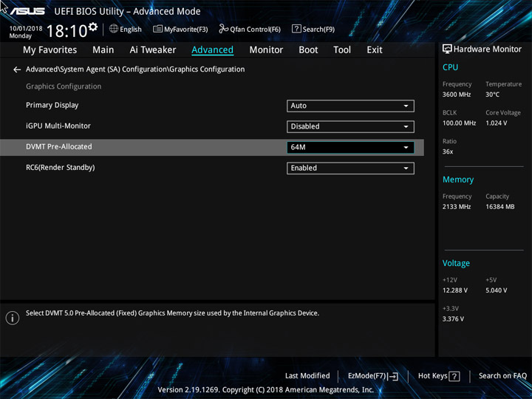Click the 100.00 MHz BCLK value
532x399 pixels.
[459, 123]
